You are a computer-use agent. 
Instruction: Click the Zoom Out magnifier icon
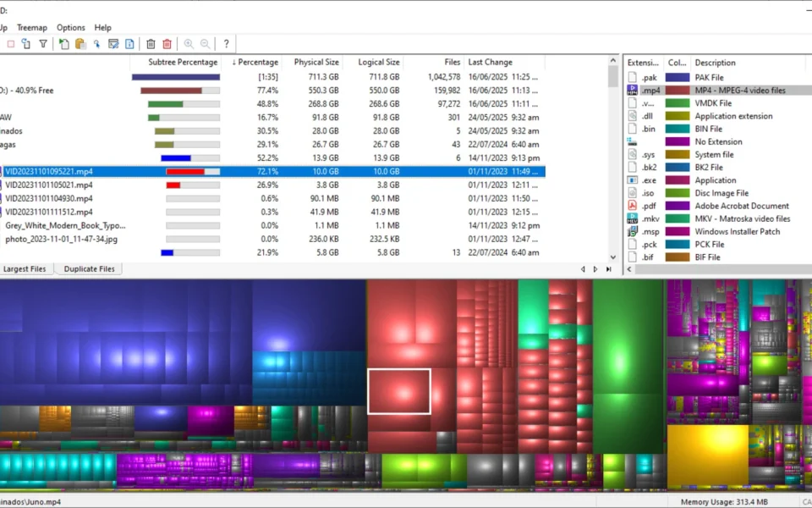pyautogui.click(x=205, y=44)
